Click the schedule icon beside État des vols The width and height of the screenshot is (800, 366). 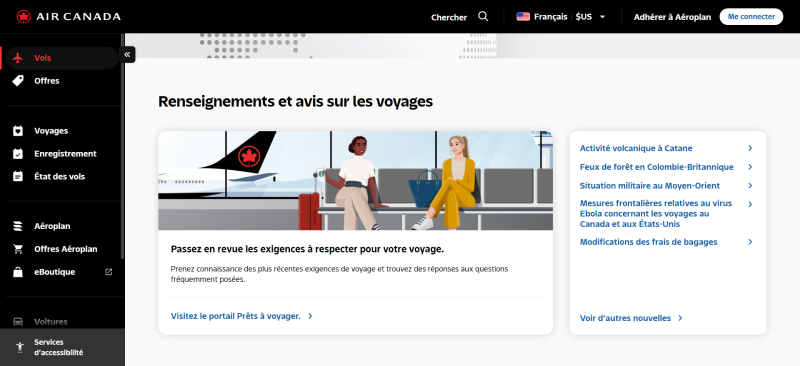pyautogui.click(x=18, y=177)
